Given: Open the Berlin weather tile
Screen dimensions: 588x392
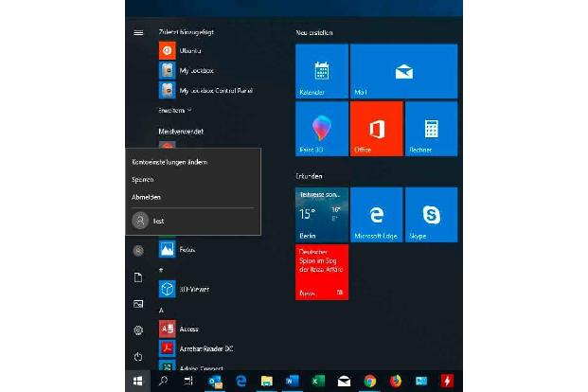Looking at the screenshot, I should click(x=322, y=215).
